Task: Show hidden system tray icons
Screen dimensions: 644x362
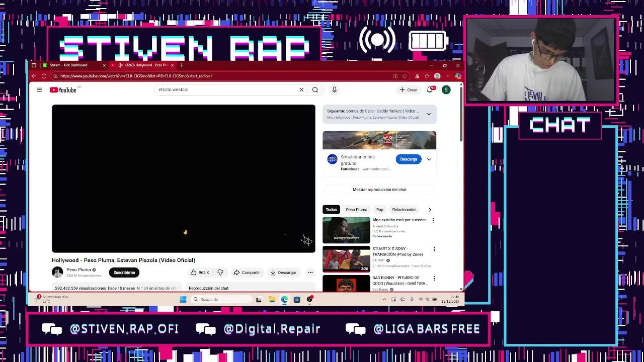Action: click(384, 299)
